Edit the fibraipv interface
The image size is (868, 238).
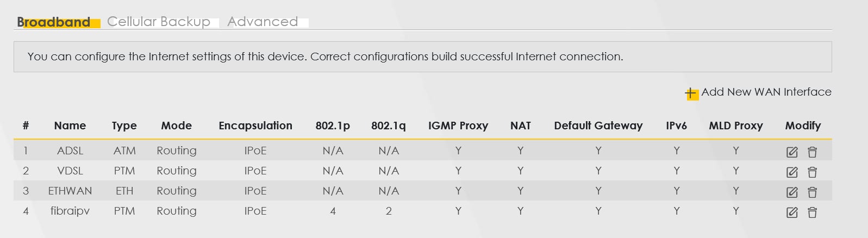click(x=792, y=212)
